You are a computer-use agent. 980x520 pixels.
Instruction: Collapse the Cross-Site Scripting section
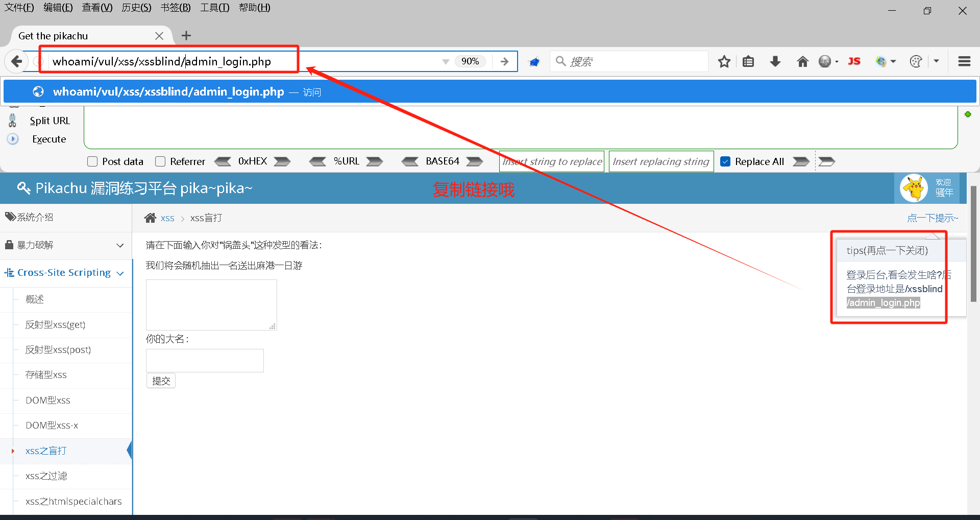66,272
